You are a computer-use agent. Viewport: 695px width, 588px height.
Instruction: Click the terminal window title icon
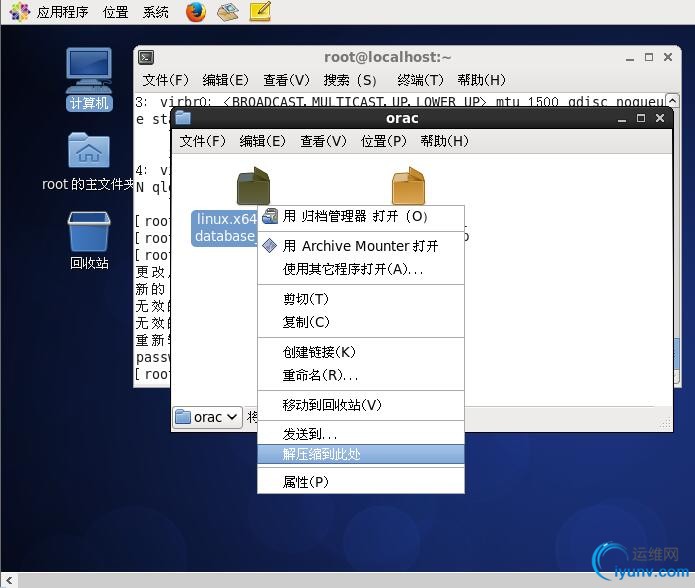coord(146,57)
